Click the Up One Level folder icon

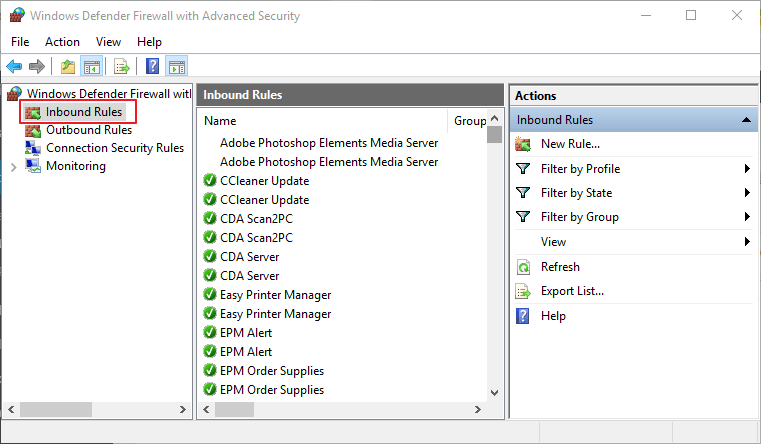click(x=67, y=66)
